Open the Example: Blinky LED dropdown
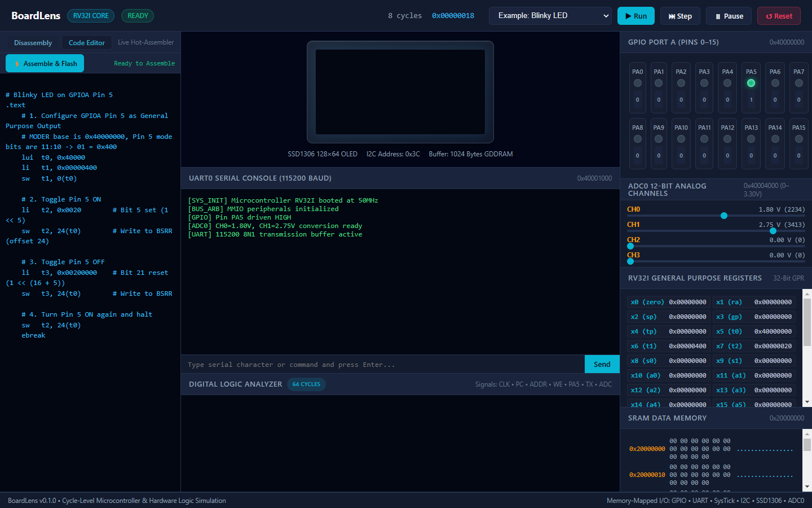The height and width of the screenshot is (508, 812). [550, 16]
